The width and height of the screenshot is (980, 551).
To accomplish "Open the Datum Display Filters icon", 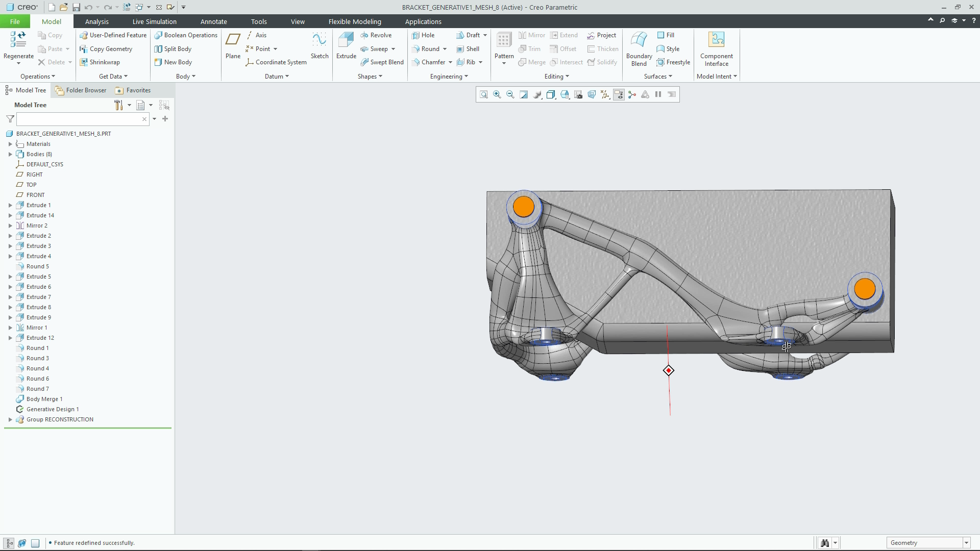I will (605, 94).
